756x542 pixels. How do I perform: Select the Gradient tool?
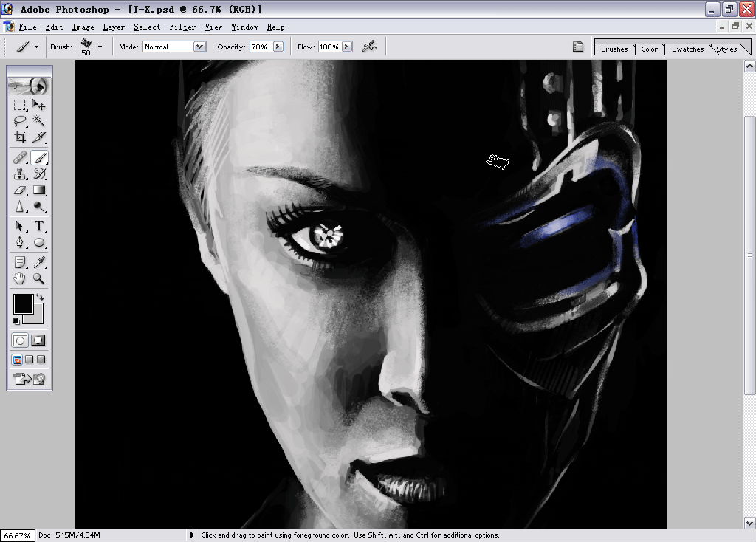tap(38, 190)
